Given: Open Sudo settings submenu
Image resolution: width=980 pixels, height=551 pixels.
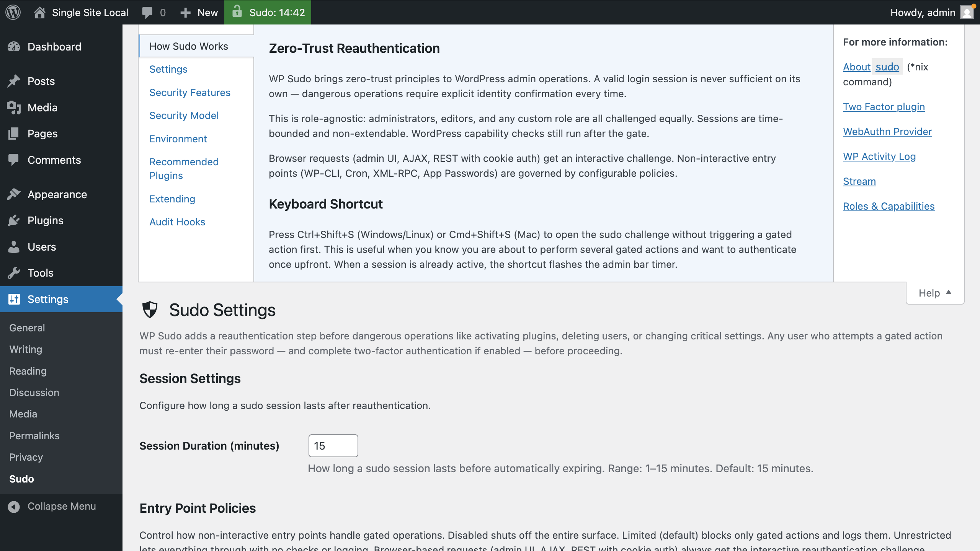Looking at the screenshot, I should click(21, 479).
